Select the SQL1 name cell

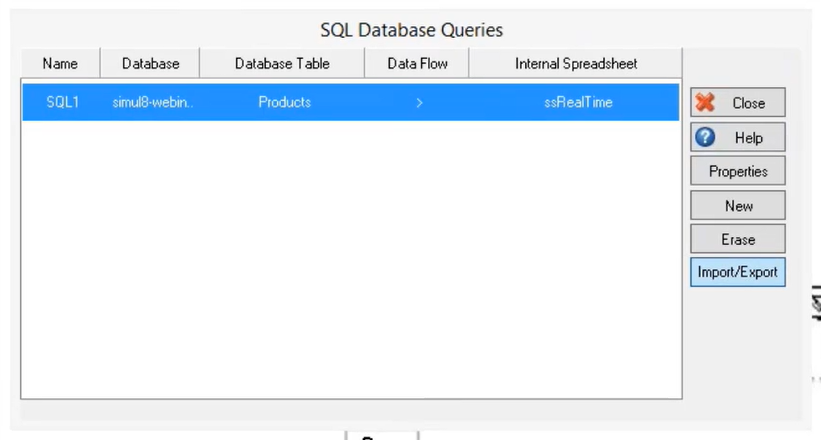[62, 102]
